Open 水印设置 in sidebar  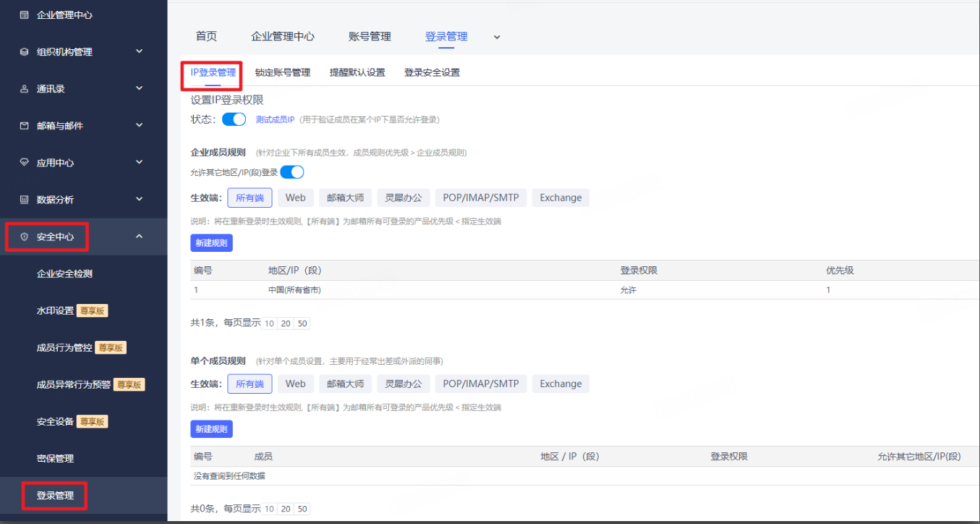click(x=55, y=310)
